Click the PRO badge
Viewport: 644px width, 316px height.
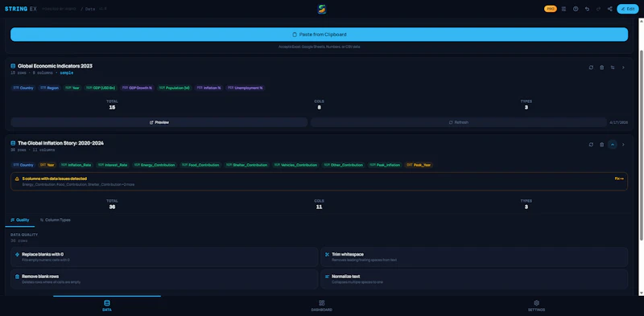pos(551,9)
